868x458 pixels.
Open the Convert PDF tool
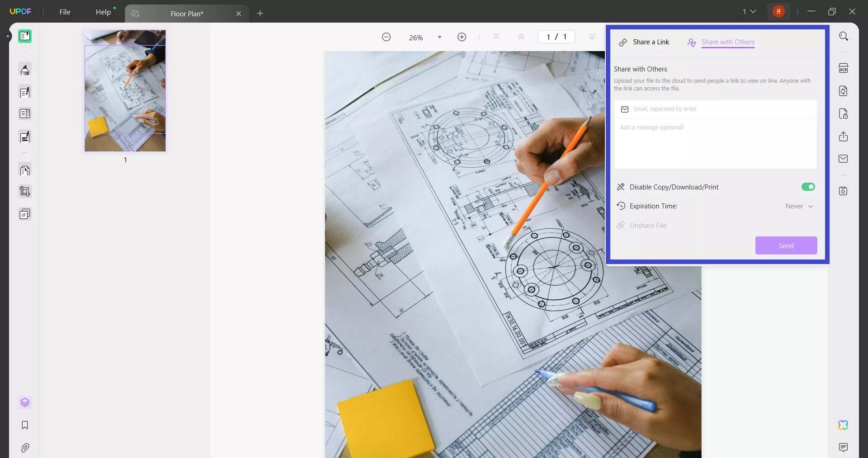[x=843, y=91]
